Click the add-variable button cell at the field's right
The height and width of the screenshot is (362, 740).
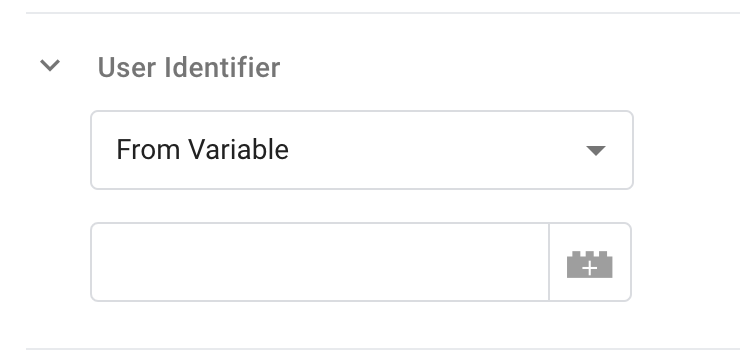(x=590, y=262)
